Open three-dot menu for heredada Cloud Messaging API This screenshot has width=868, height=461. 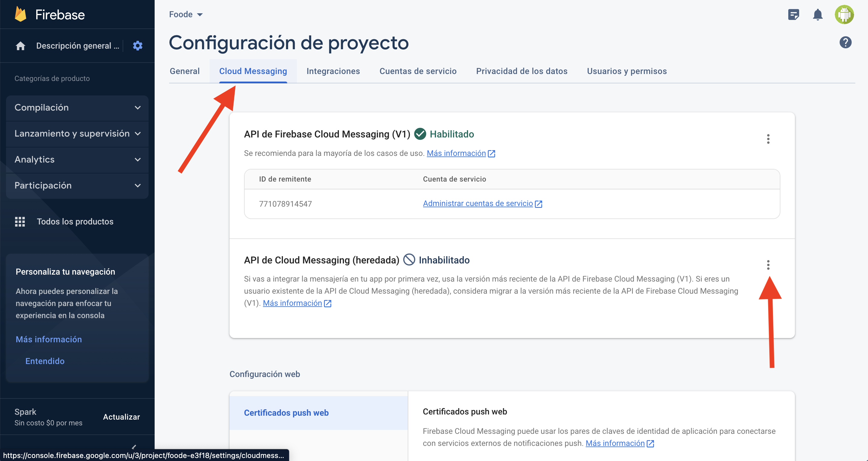tap(768, 265)
